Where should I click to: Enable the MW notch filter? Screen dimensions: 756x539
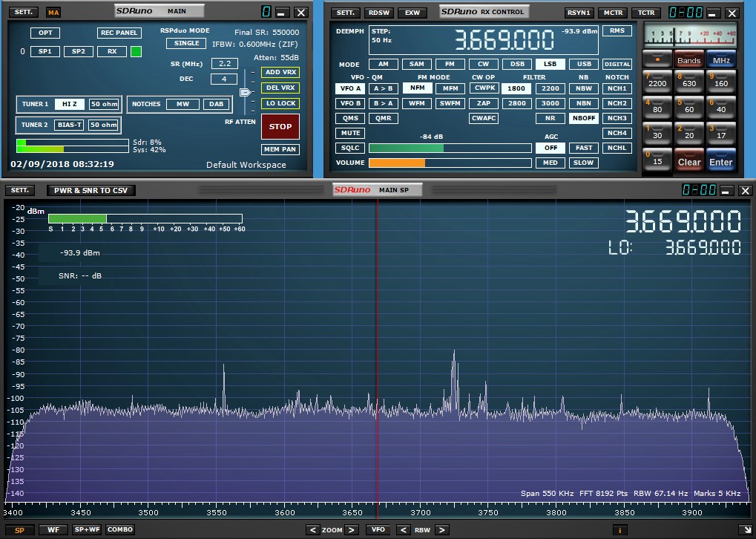click(x=183, y=104)
